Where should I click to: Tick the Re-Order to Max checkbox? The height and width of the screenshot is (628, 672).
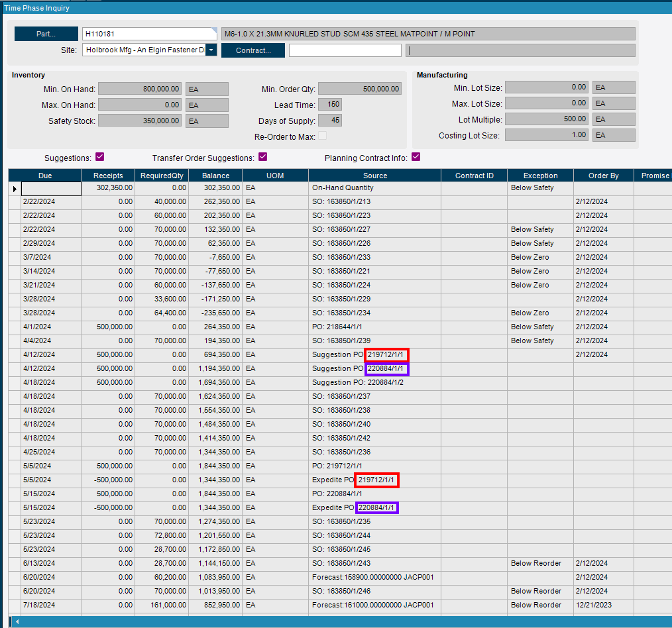(322, 136)
